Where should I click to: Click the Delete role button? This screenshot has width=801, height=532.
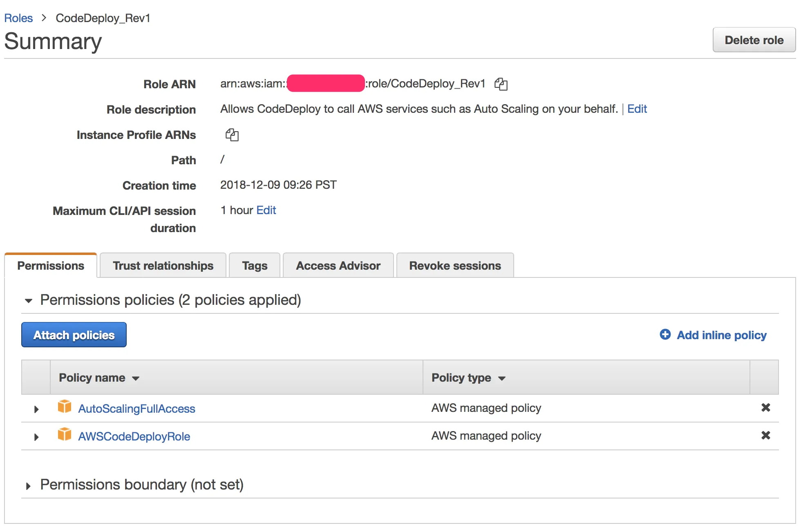pyautogui.click(x=754, y=40)
